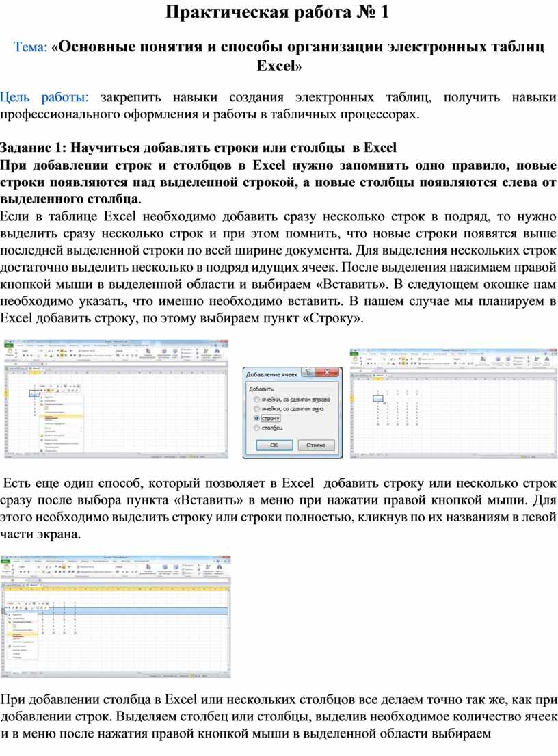Confirm the dialog with the OK button
The height and width of the screenshot is (756, 558).
tap(274, 445)
